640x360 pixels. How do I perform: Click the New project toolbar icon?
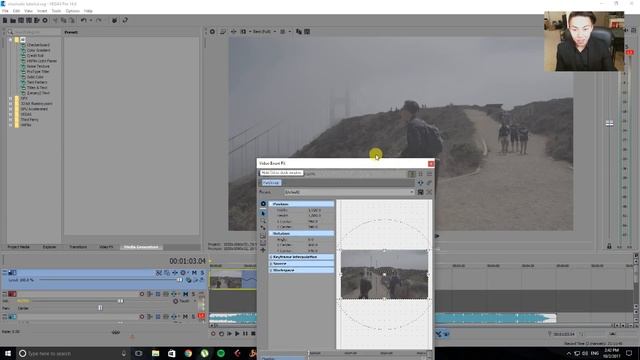[5, 20]
